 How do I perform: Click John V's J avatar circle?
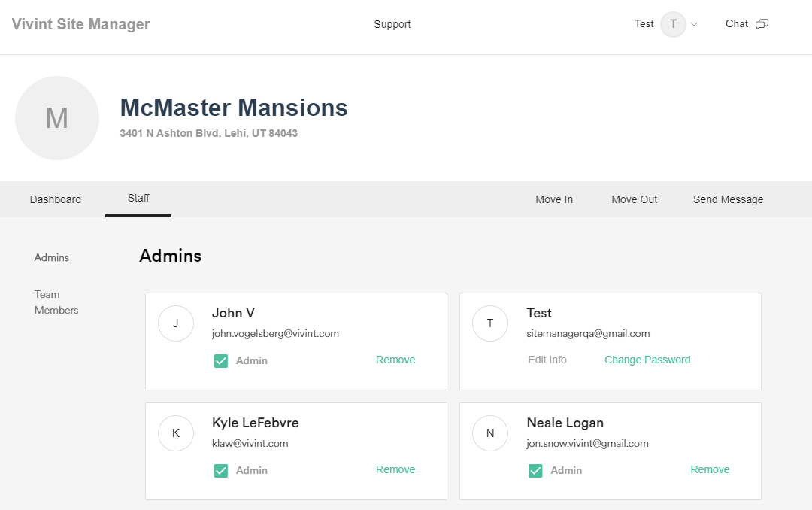coord(176,323)
